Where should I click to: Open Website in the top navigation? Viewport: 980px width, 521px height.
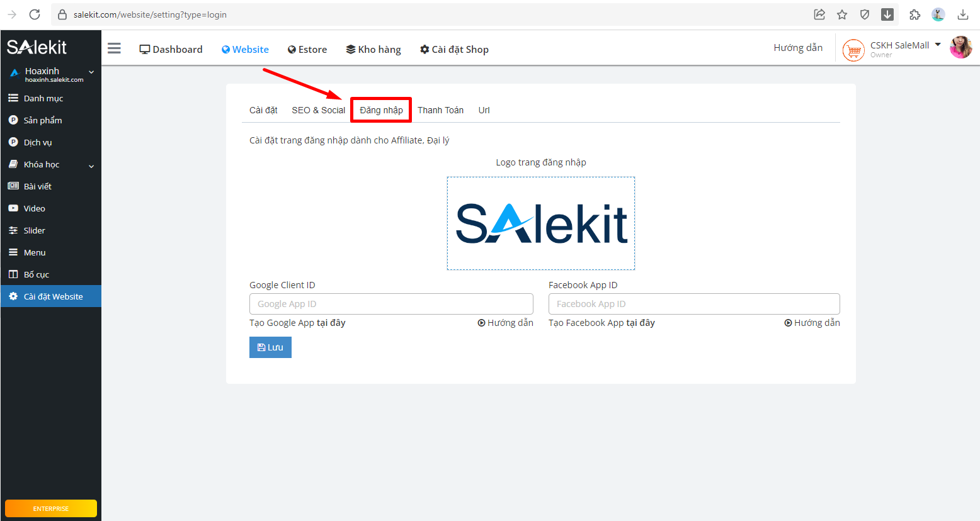click(x=245, y=49)
